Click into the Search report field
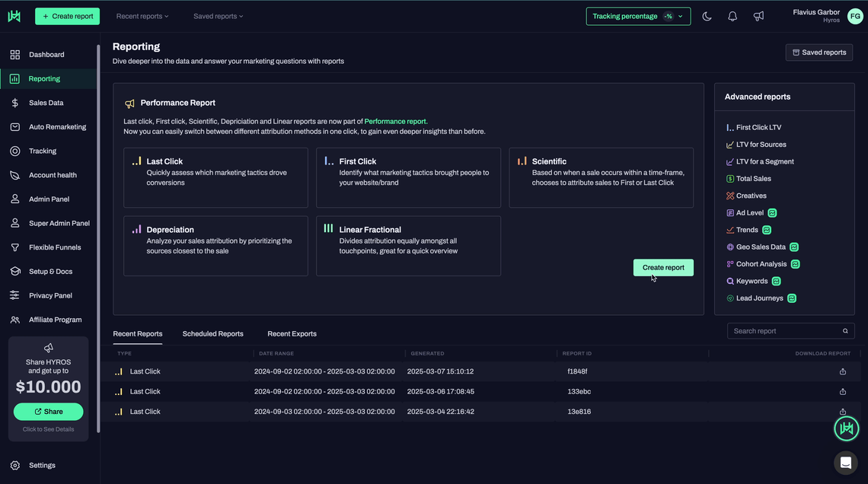The height and width of the screenshot is (484, 868). [784, 331]
